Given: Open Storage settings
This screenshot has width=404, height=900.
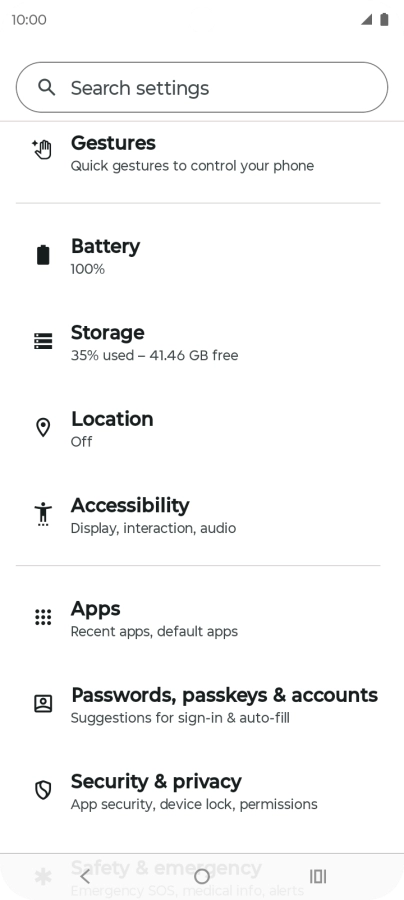Looking at the screenshot, I should coord(202,343).
